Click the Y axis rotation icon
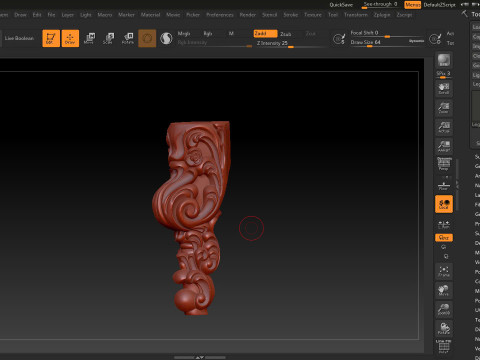Viewport: 480px width, 360px height. point(444,247)
